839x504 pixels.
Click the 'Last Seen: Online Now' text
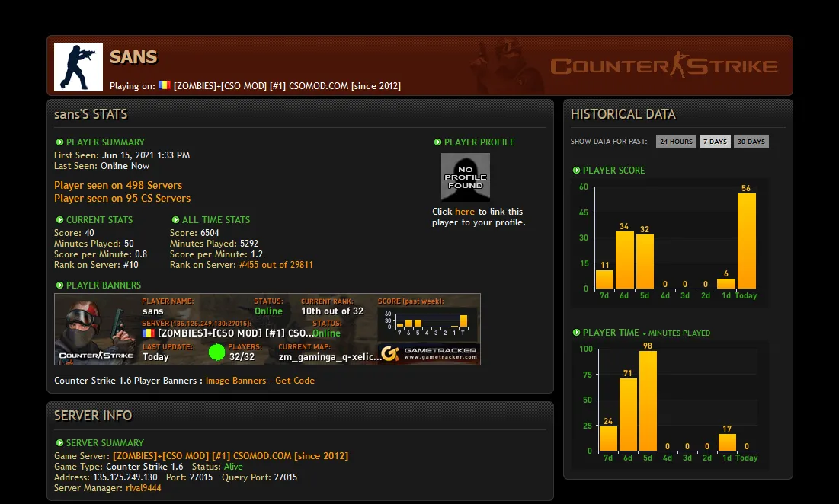click(101, 166)
